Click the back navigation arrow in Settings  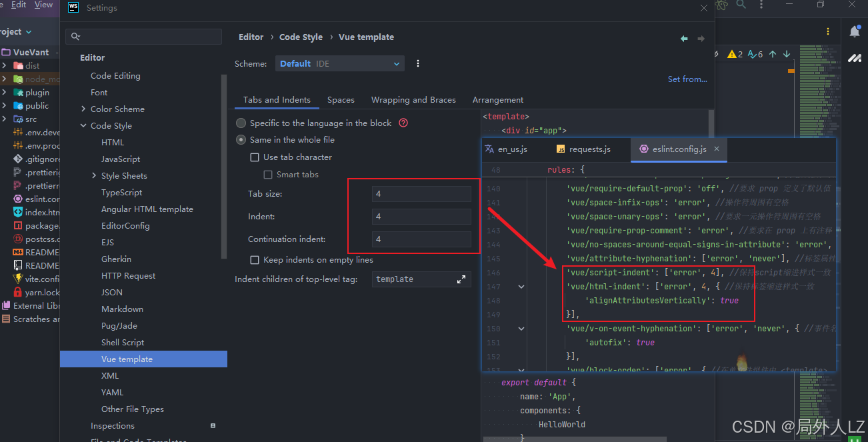pyautogui.click(x=684, y=39)
